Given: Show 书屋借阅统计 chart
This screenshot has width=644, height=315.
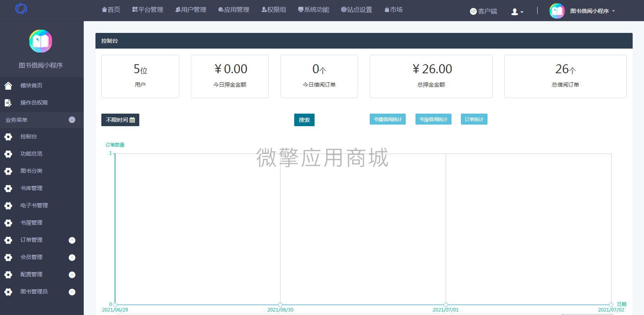Looking at the screenshot, I should [x=434, y=119].
